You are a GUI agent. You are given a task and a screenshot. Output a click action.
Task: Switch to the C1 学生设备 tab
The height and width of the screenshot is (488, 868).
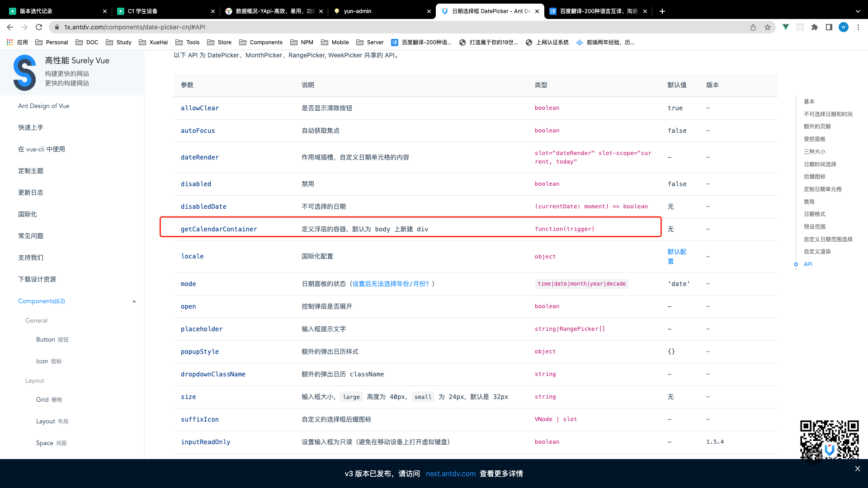point(142,11)
